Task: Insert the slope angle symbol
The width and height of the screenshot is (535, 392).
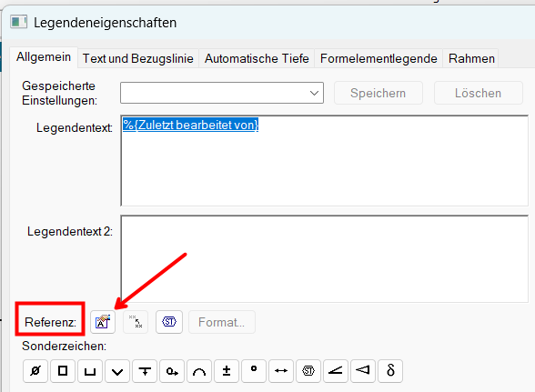Action: (x=336, y=370)
